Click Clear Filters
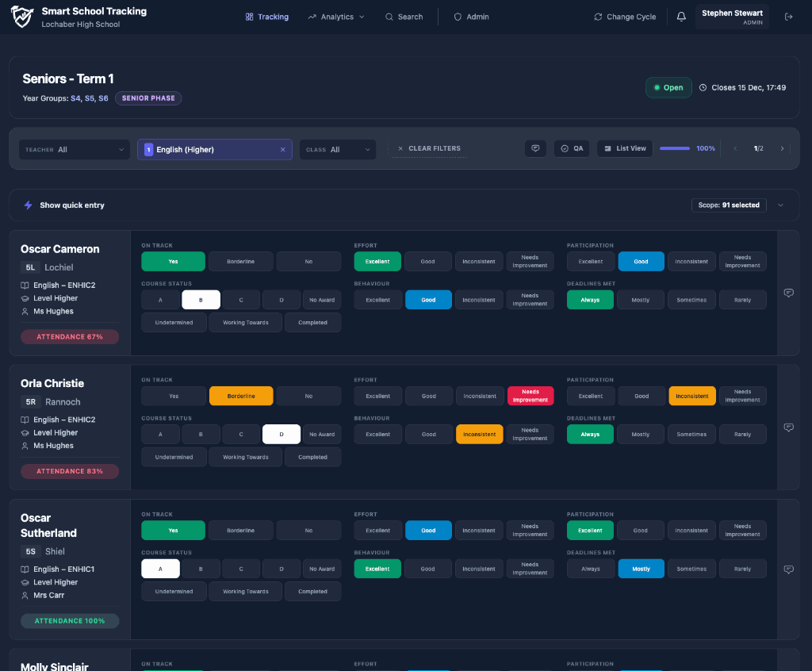 [x=429, y=148]
